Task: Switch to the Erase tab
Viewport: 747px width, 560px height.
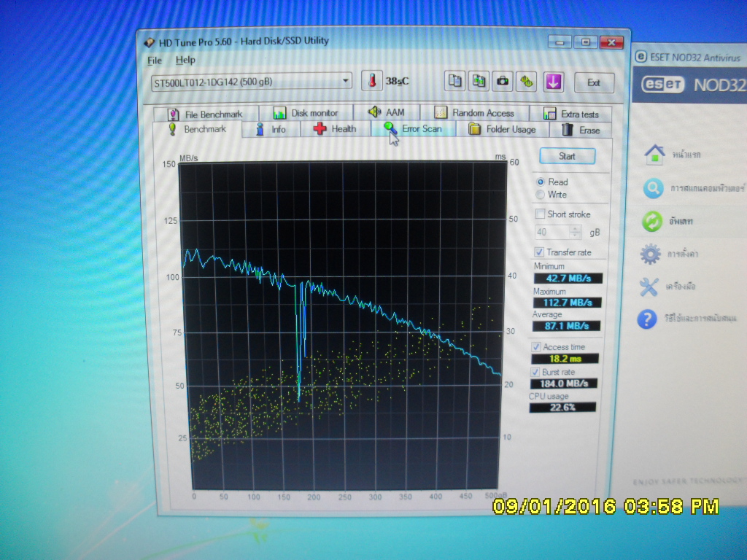Action: click(581, 130)
